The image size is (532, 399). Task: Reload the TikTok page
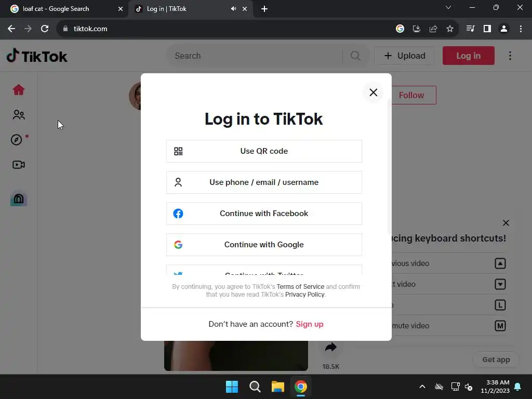tap(45, 29)
